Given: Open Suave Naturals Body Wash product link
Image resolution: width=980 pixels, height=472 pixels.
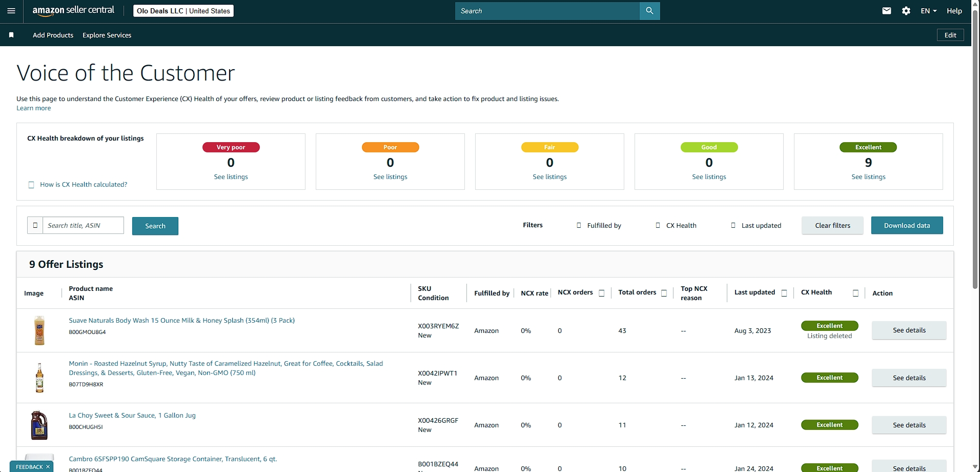Looking at the screenshot, I should [x=182, y=321].
